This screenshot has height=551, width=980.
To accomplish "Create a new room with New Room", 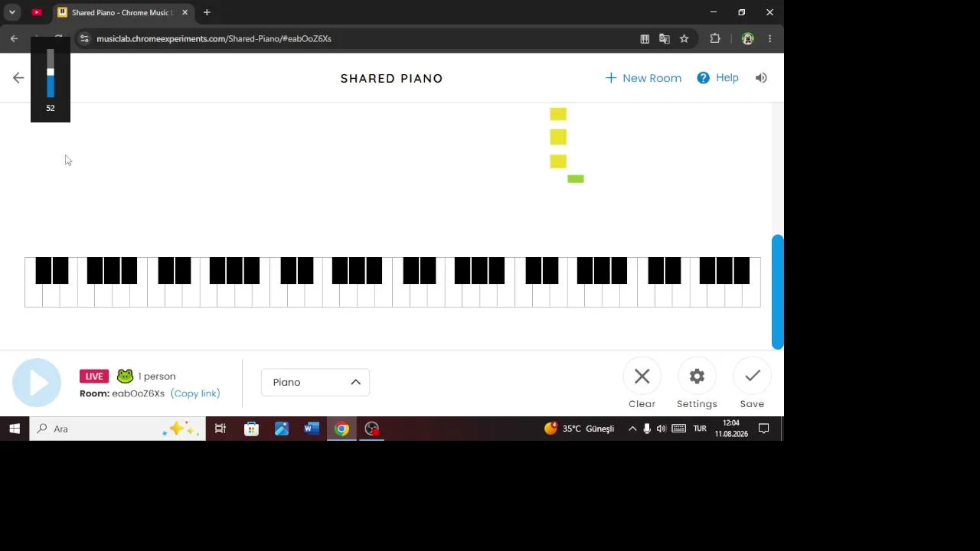I will [643, 78].
